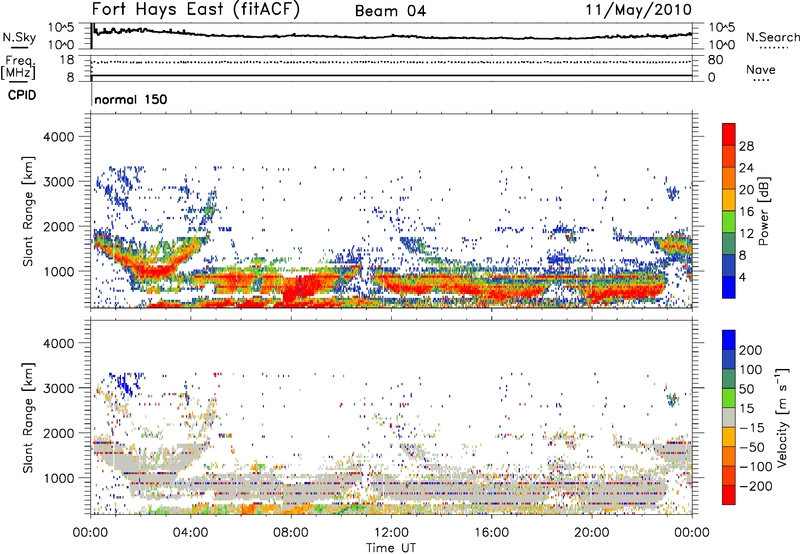Click the 'Fort Hays East (fitACF)' title
The width and height of the screenshot is (800, 554).
pos(196,10)
